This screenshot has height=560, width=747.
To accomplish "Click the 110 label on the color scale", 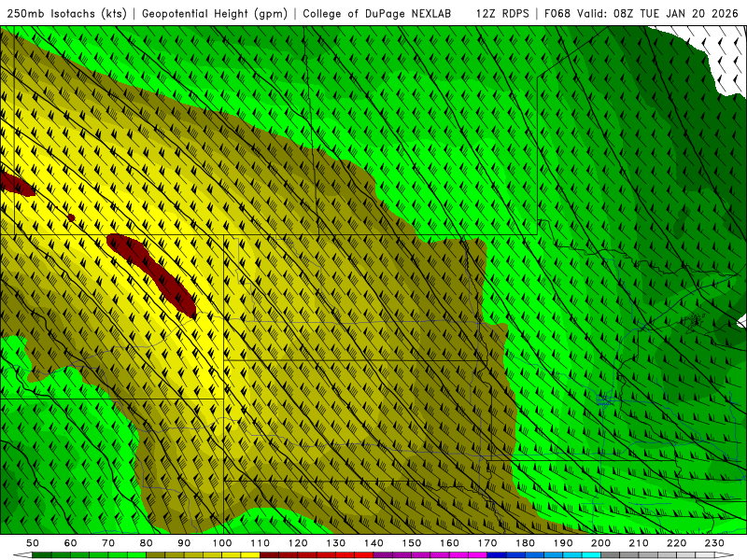I will (261, 543).
